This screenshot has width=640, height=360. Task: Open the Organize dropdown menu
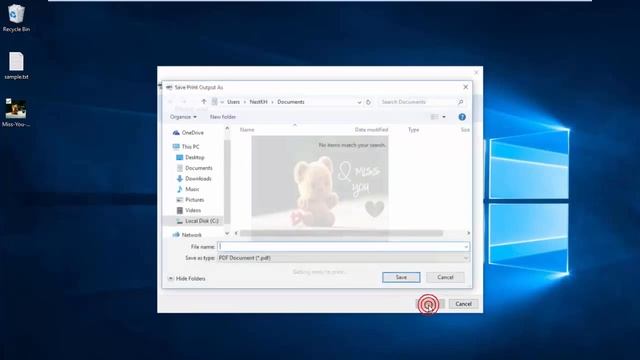coord(183,117)
